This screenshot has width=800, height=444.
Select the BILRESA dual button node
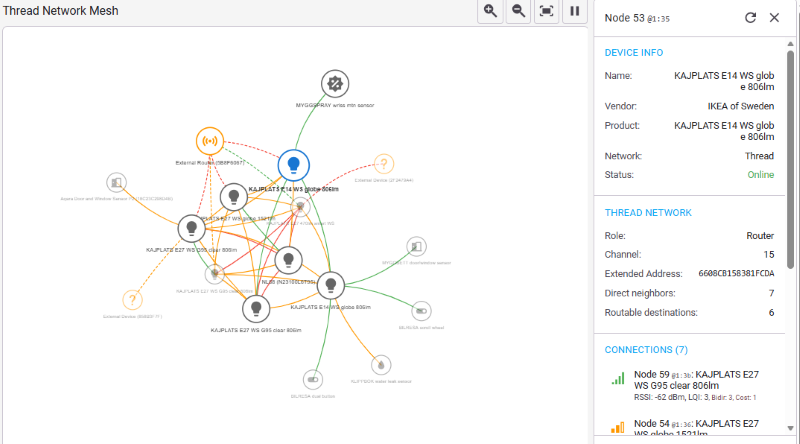(314, 379)
